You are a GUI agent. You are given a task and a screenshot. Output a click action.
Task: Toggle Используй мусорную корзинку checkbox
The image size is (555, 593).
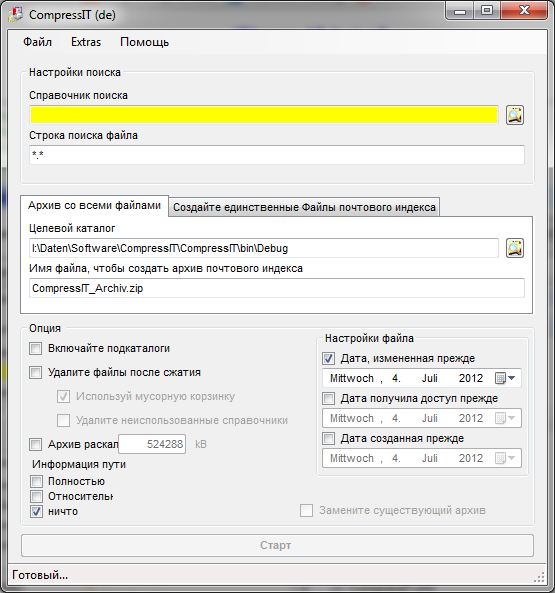click(64, 396)
